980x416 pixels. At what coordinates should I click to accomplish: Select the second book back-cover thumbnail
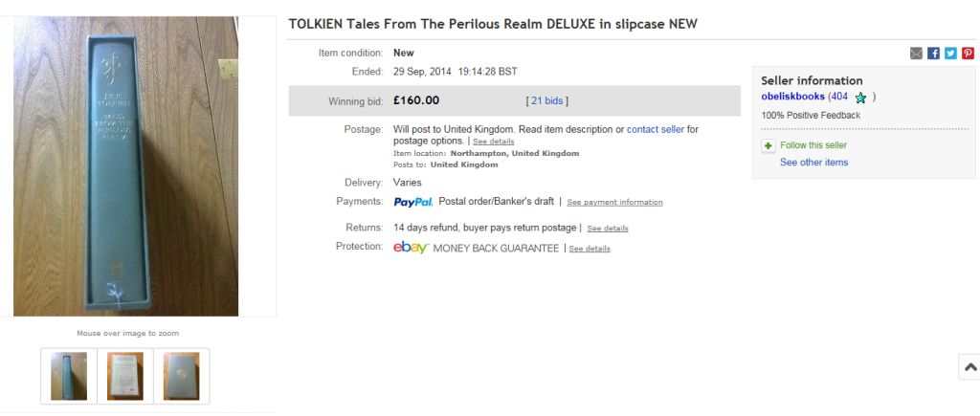(125, 376)
